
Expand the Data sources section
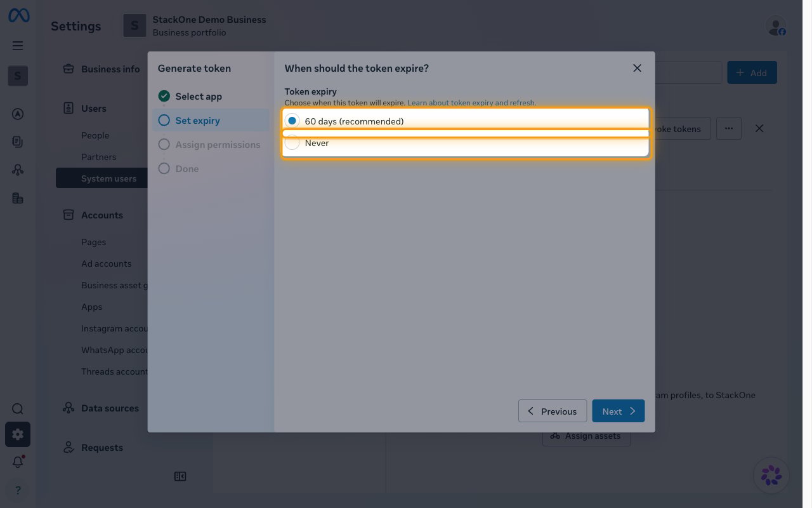101,408
